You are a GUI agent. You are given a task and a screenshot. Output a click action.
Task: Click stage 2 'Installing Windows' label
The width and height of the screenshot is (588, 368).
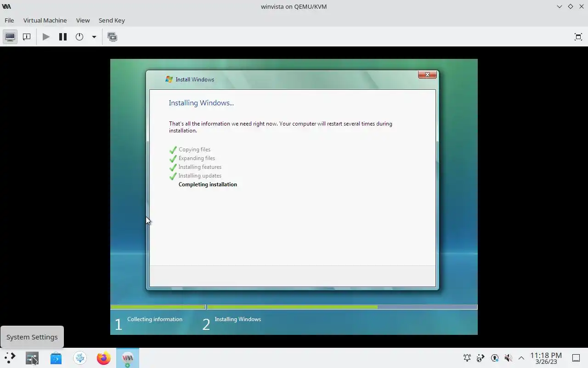pyautogui.click(x=237, y=319)
